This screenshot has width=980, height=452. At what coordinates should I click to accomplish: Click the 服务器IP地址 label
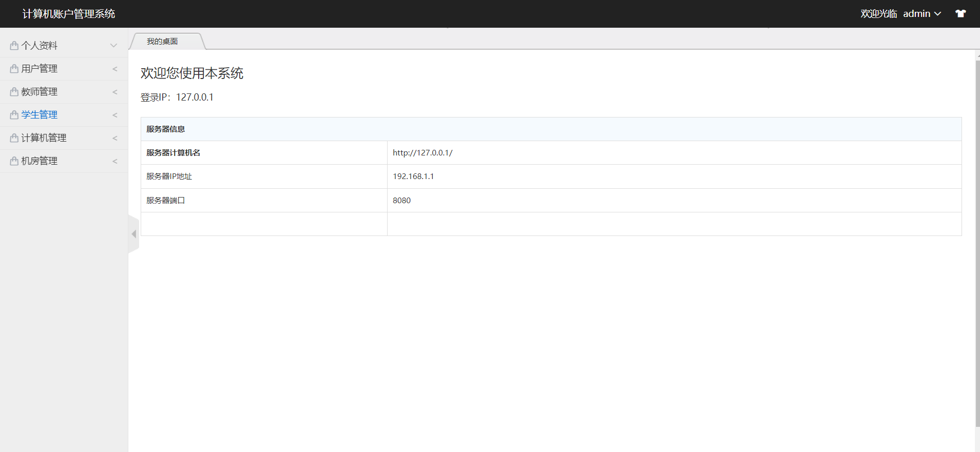[169, 176]
